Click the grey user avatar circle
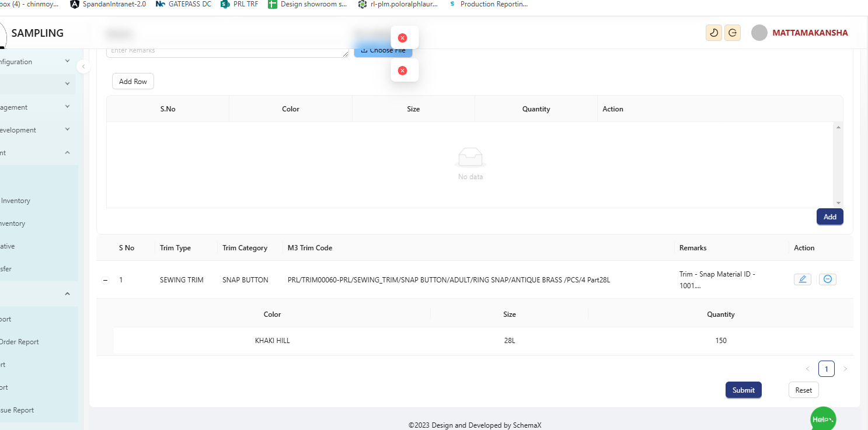The width and height of the screenshot is (868, 430). tap(759, 33)
